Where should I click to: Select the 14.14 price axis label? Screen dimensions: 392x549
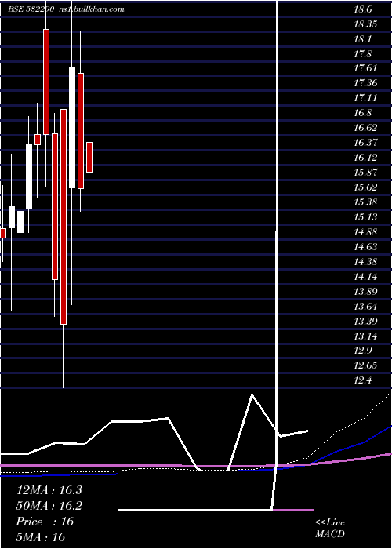[x=365, y=277]
